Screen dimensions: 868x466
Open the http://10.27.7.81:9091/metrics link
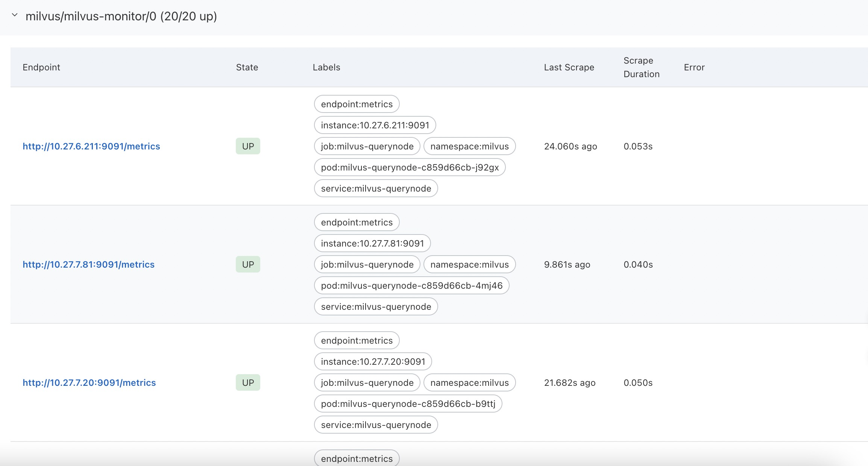[88, 265]
